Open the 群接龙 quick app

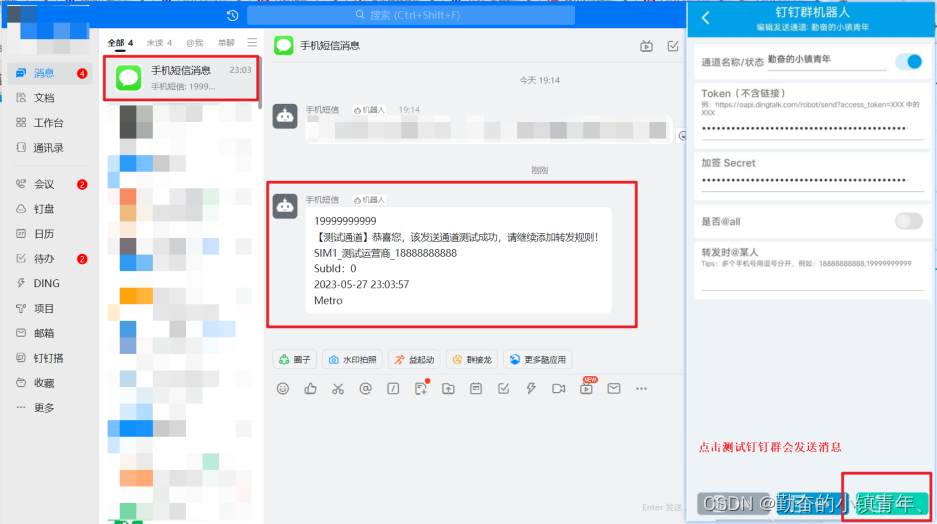pos(472,360)
